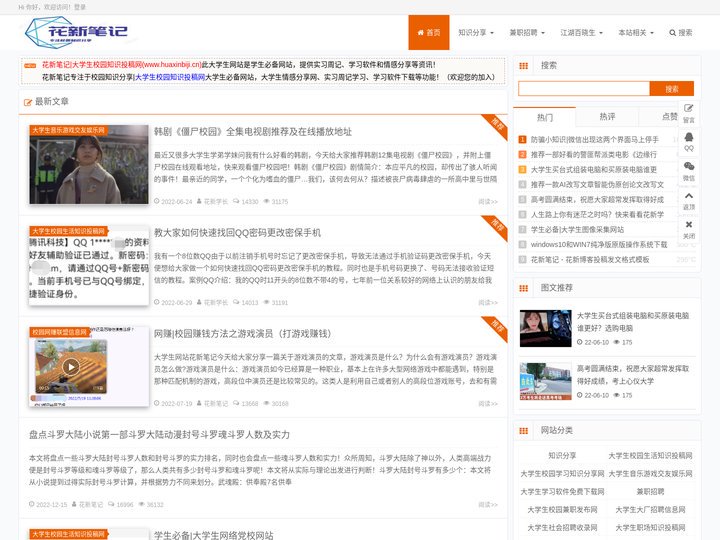Image resolution: width=720 pixels, height=540 pixels.
Task: Click the orange 搜索 button
Action: tap(672, 89)
